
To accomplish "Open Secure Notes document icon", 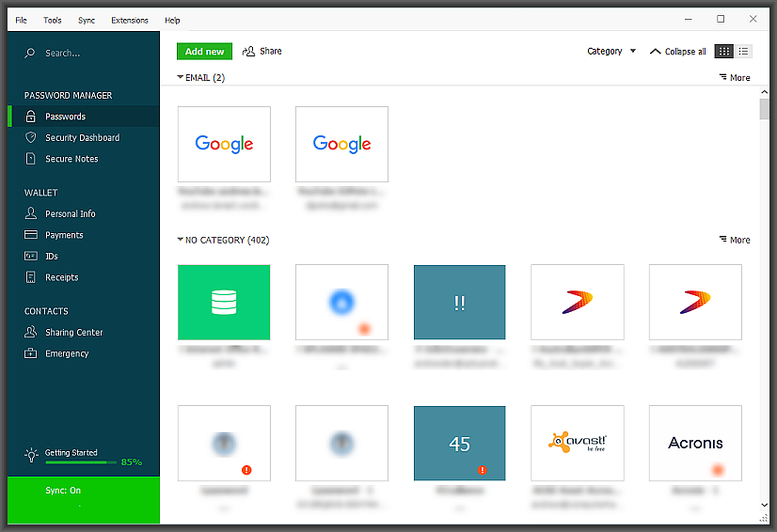I will click(31, 159).
